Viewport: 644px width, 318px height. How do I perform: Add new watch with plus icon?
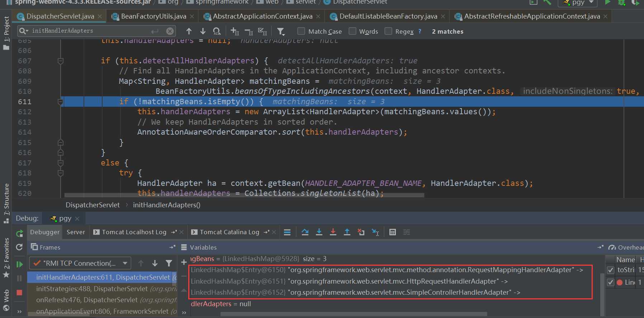pyautogui.click(x=184, y=262)
